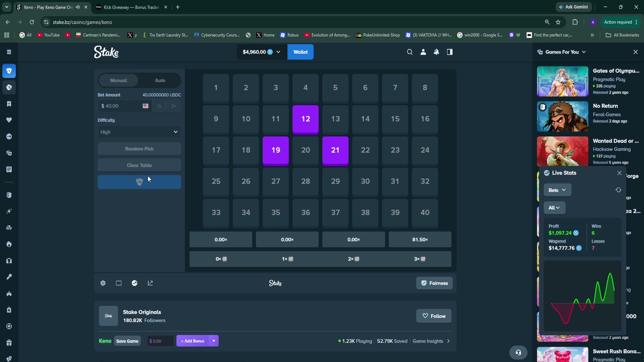
Task: Open the search magnifier in Stake header
Action: pyautogui.click(x=410, y=52)
